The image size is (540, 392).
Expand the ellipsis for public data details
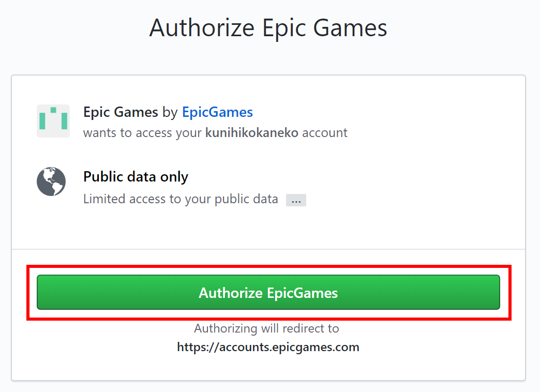pyautogui.click(x=296, y=200)
